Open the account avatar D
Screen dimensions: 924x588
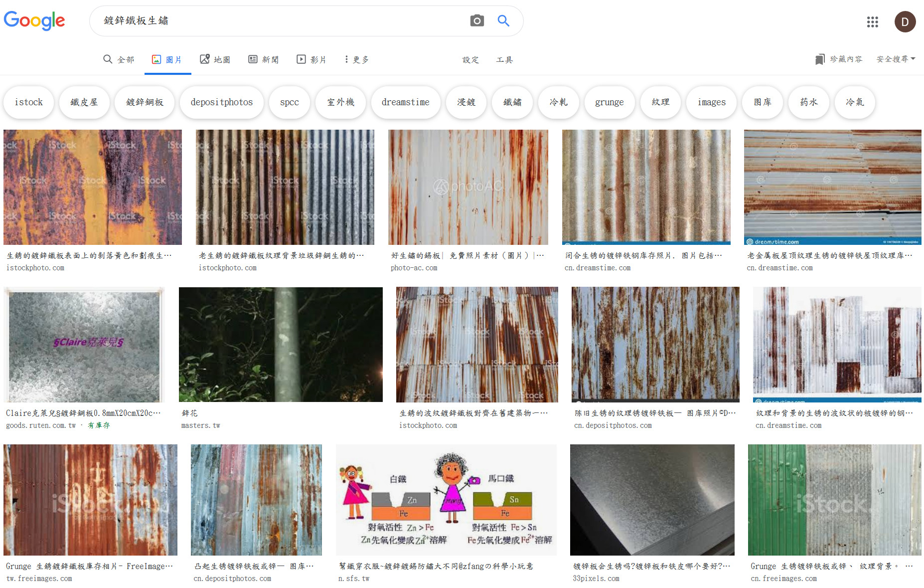pos(905,22)
